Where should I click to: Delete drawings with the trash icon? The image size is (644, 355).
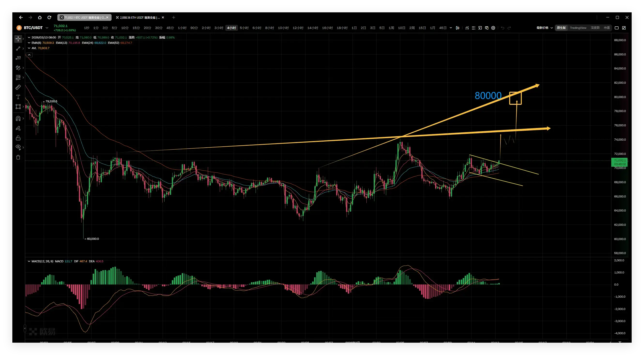coord(18,157)
